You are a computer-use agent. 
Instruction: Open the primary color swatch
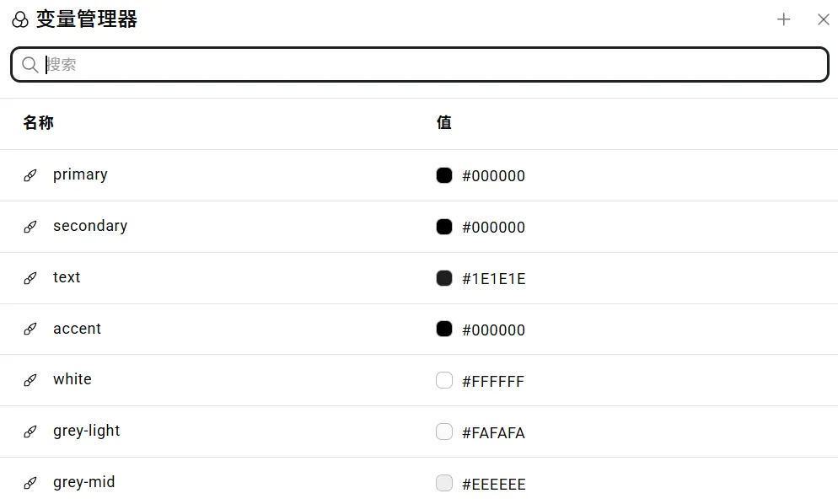[444, 175]
